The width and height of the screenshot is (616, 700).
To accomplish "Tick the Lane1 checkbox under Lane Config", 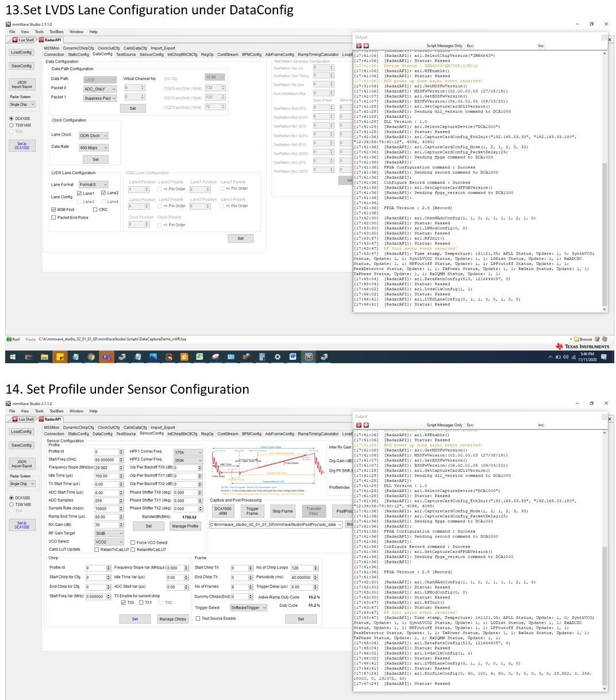I will (79, 193).
